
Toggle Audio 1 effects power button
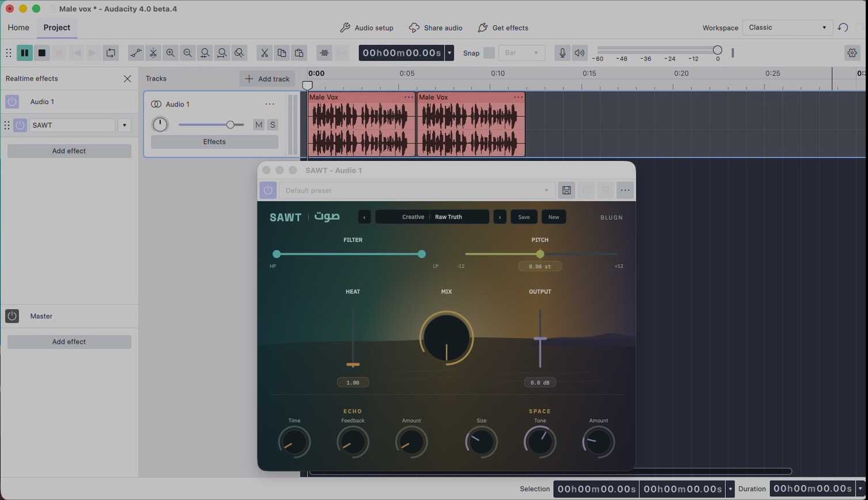click(12, 102)
